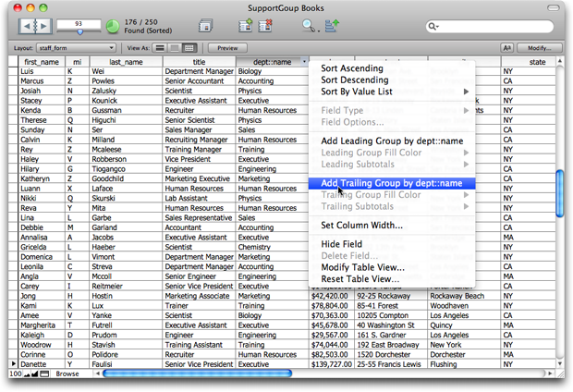Click the first_name column header
This screenshot has height=392, width=573.
(42, 62)
